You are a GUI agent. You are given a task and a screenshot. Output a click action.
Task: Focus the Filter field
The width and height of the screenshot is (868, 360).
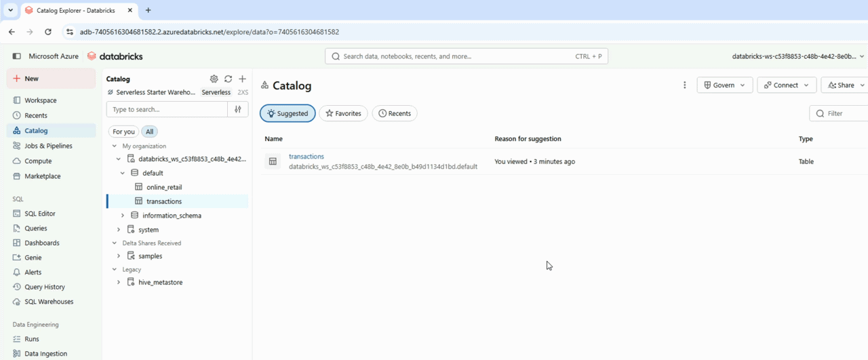840,113
